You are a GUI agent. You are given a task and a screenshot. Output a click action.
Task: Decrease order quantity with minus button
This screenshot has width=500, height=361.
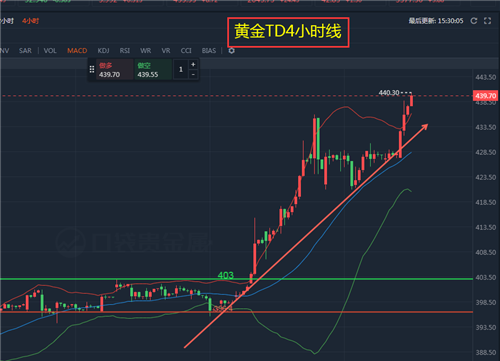(193, 74)
